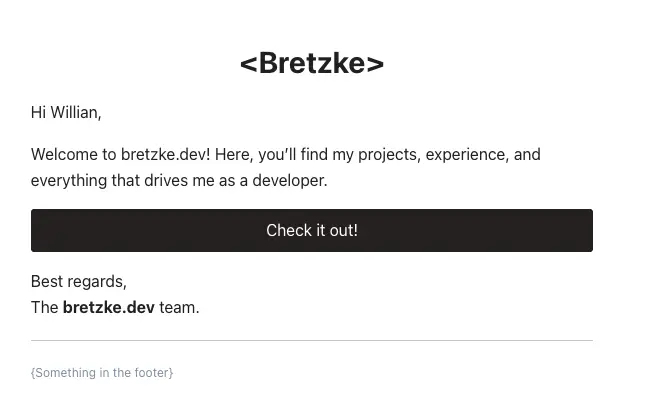Viewport: 648px width, 412px height.
Task: Click the word "developer." ending the paragraph
Action: pos(290,181)
